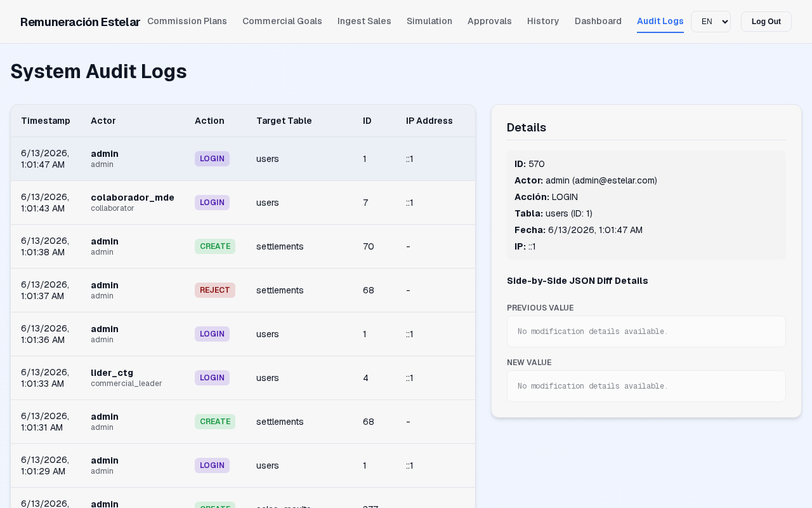Image resolution: width=812 pixels, height=508 pixels.
Task: Click the Timestamp column header
Action: coord(46,121)
